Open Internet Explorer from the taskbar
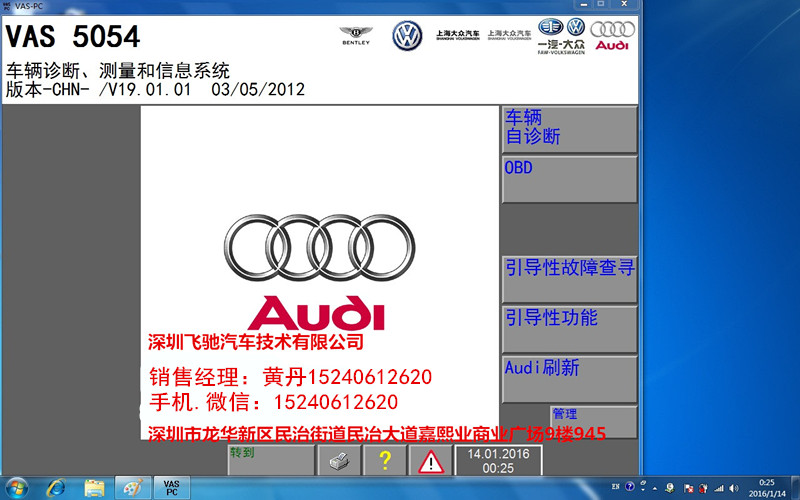The width and height of the screenshot is (800, 500). (x=56, y=487)
